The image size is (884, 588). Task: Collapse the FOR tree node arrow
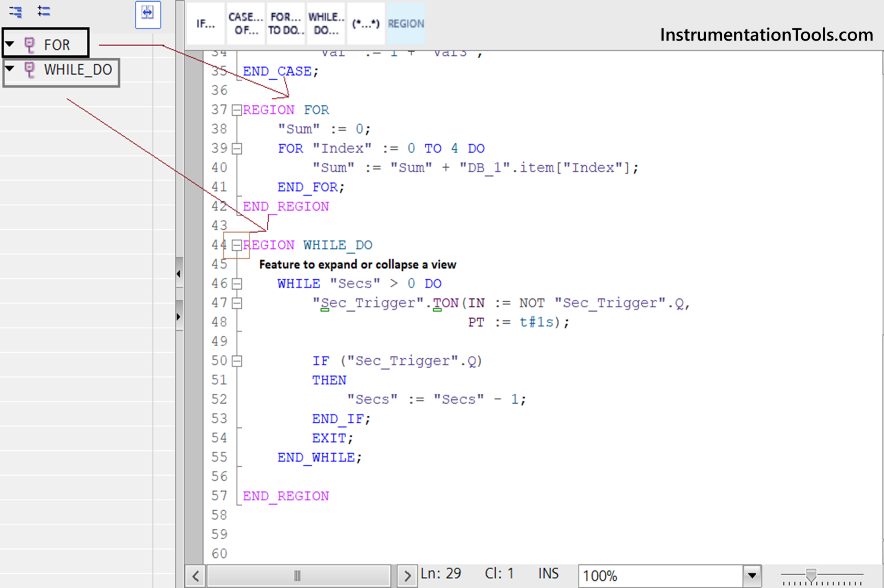(10, 44)
